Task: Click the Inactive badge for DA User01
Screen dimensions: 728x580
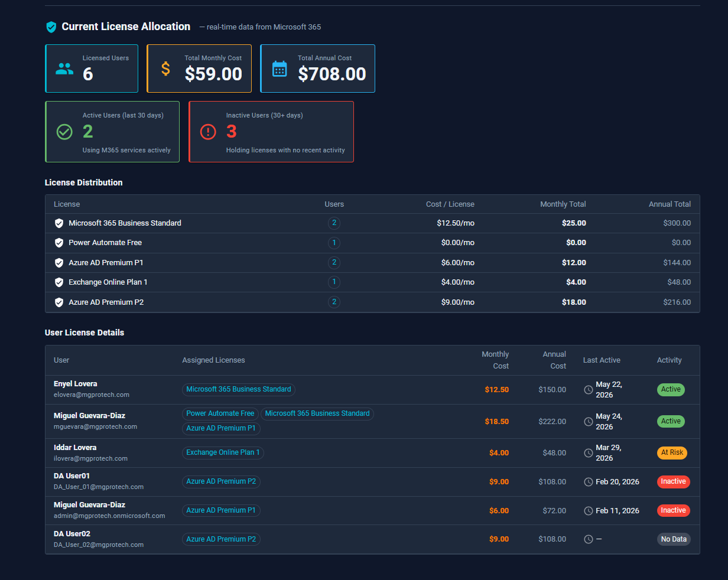Action: point(674,481)
